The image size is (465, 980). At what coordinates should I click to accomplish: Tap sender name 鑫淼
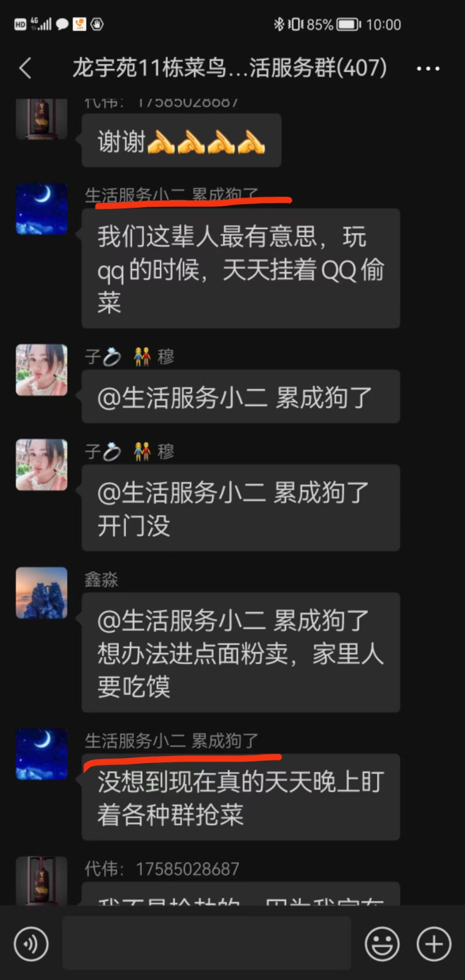click(x=101, y=580)
